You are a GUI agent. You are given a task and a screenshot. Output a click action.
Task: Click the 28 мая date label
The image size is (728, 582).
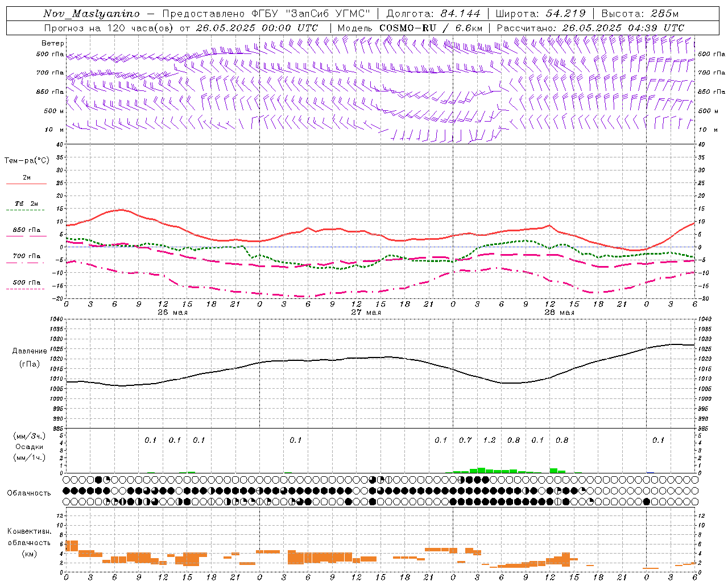pos(559,313)
